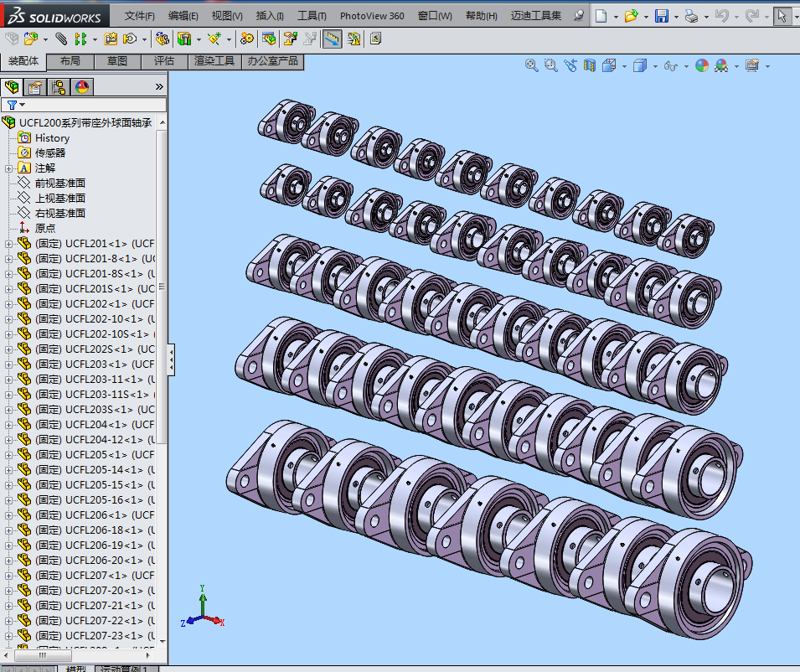Open the Assembly Features tool
The width and height of the screenshot is (800, 672).
click(x=184, y=39)
